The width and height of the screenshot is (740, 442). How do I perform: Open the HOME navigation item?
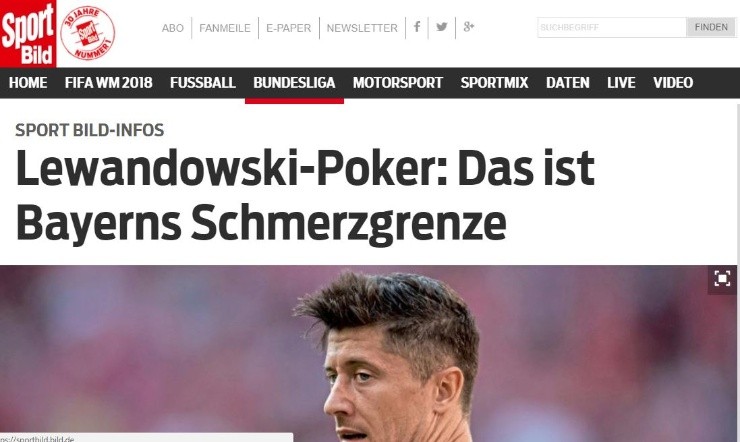coord(28,83)
